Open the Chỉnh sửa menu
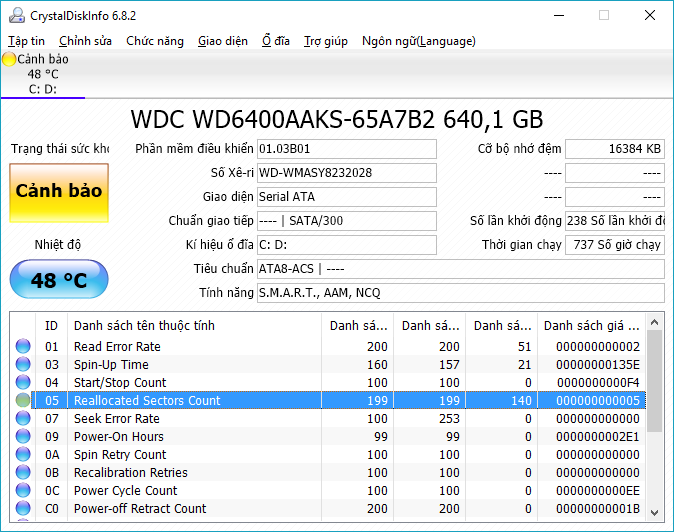The image size is (674, 532). tap(85, 41)
